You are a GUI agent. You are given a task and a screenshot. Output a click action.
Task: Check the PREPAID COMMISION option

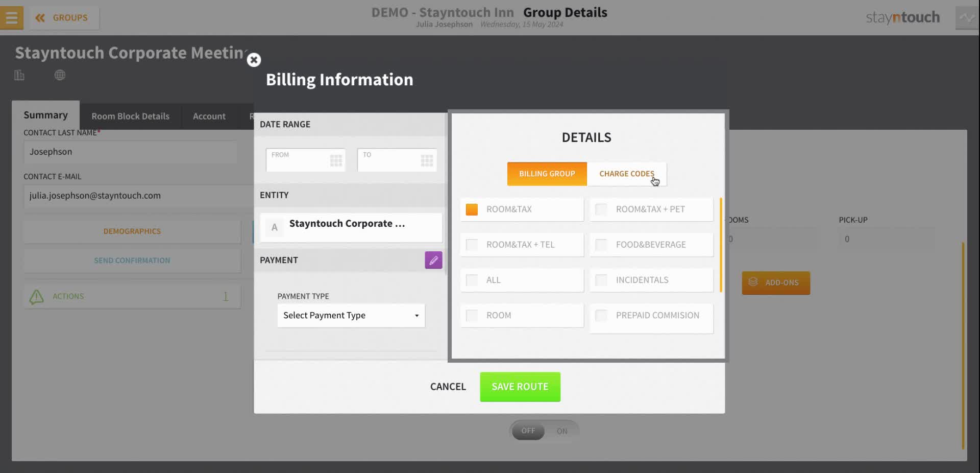(x=651, y=318)
